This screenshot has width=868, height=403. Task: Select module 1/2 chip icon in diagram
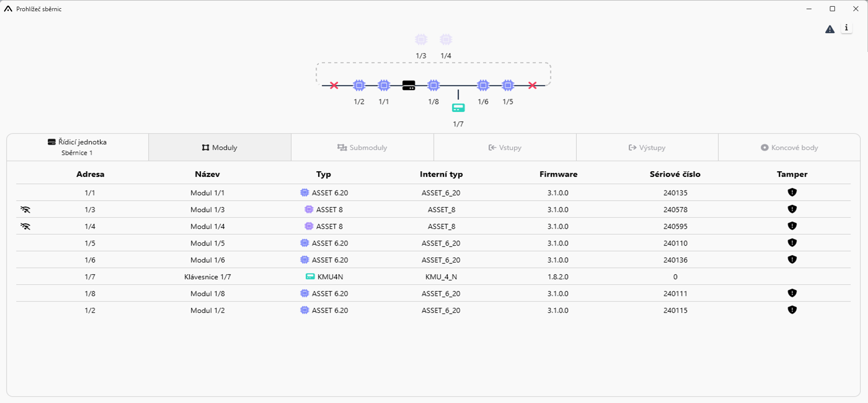359,85
